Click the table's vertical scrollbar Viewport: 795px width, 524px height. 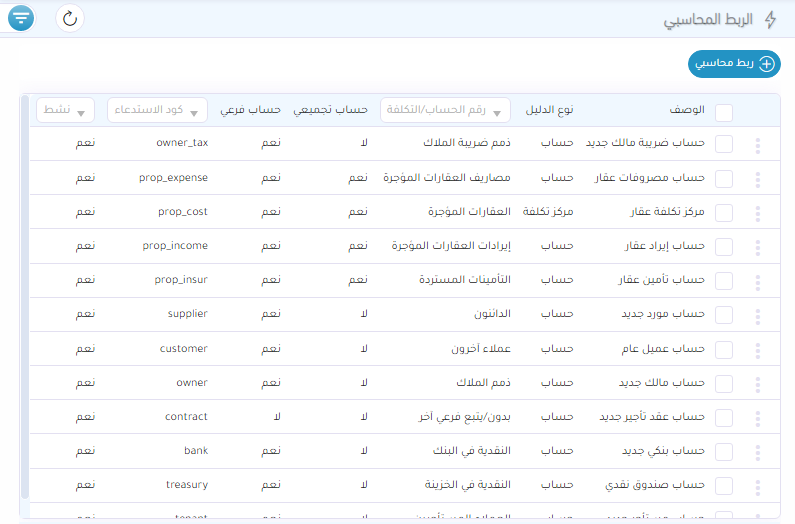coord(25,300)
